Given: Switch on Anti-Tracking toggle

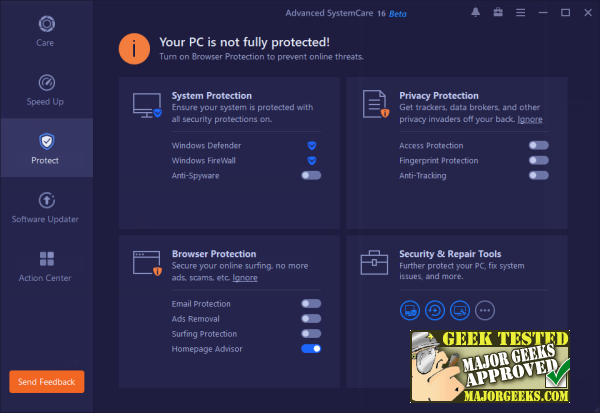Looking at the screenshot, I should (539, 175).
